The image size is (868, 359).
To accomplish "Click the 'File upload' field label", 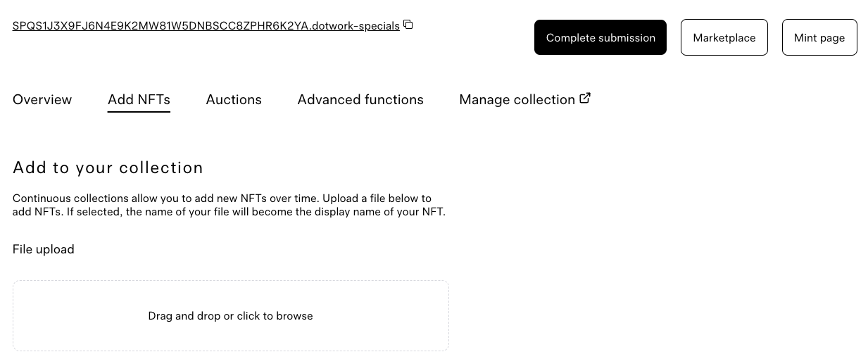I will [44, 249].
